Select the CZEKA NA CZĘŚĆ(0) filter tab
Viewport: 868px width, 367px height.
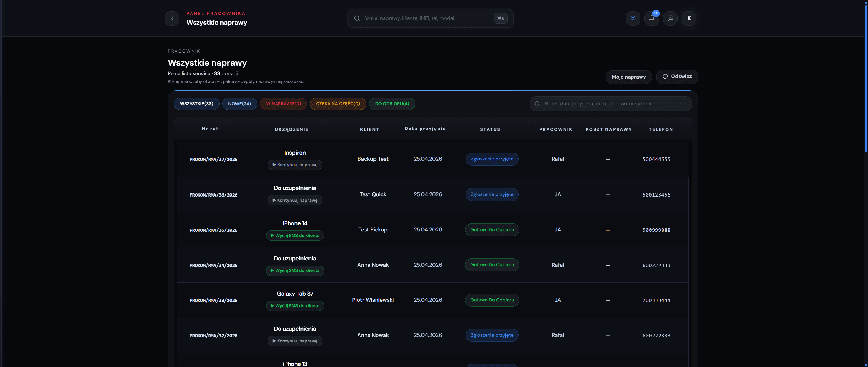click(338, 103)
